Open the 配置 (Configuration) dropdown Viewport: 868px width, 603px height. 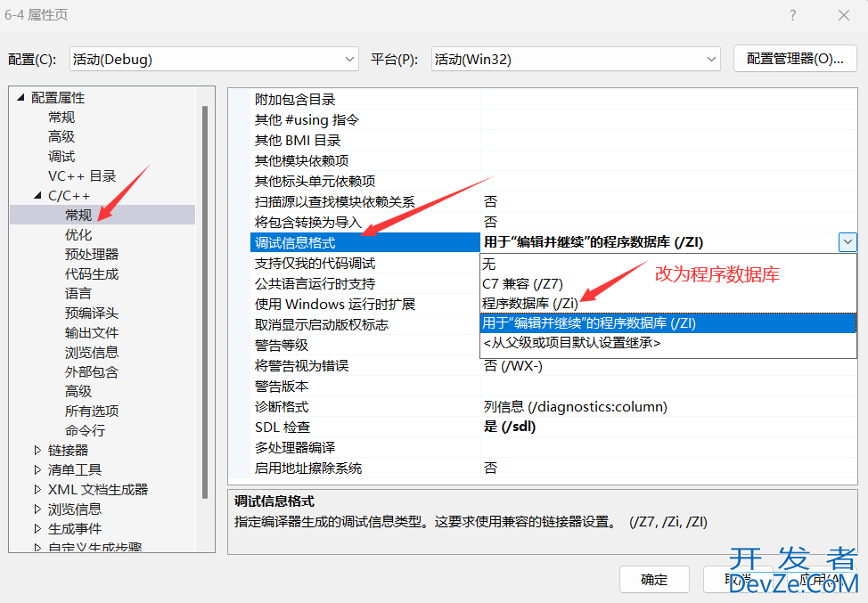[215, 60]
